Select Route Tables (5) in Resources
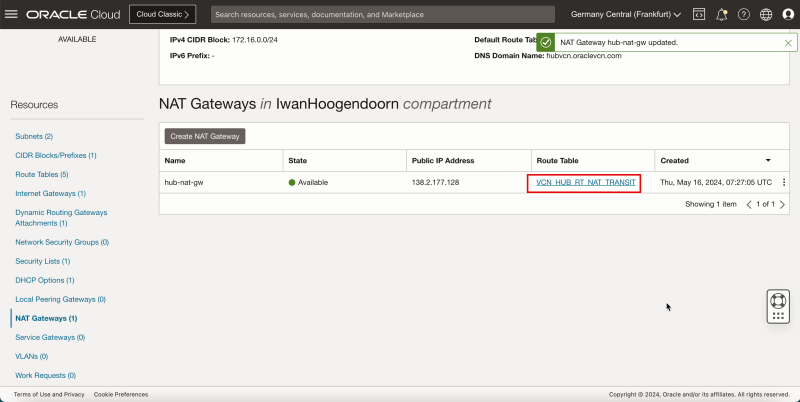The width and height of the screenshot is (800, 402). pyautogui.click(x=42, y=174)
